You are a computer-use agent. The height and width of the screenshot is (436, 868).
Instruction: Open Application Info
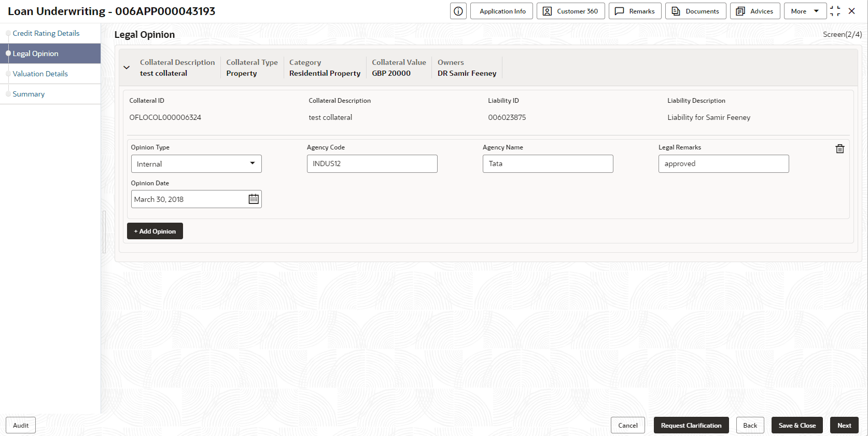pos(501,11)
